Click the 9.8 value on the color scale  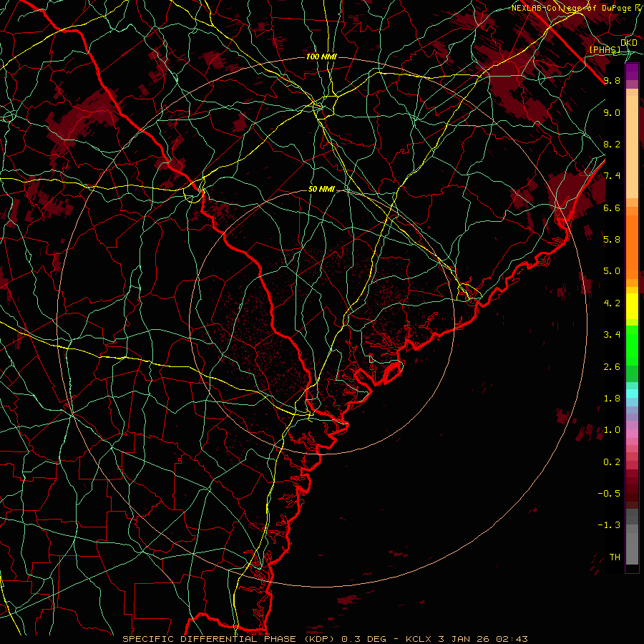coord(612,81)
